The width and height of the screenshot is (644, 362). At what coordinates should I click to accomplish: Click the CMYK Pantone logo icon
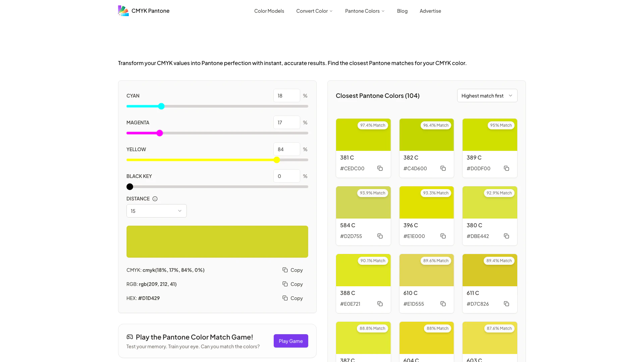click(123, 11)
